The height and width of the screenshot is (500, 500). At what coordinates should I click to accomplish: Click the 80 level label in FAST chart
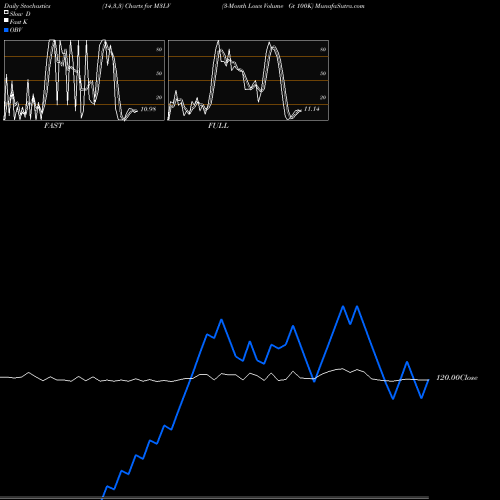coord(159,49)
